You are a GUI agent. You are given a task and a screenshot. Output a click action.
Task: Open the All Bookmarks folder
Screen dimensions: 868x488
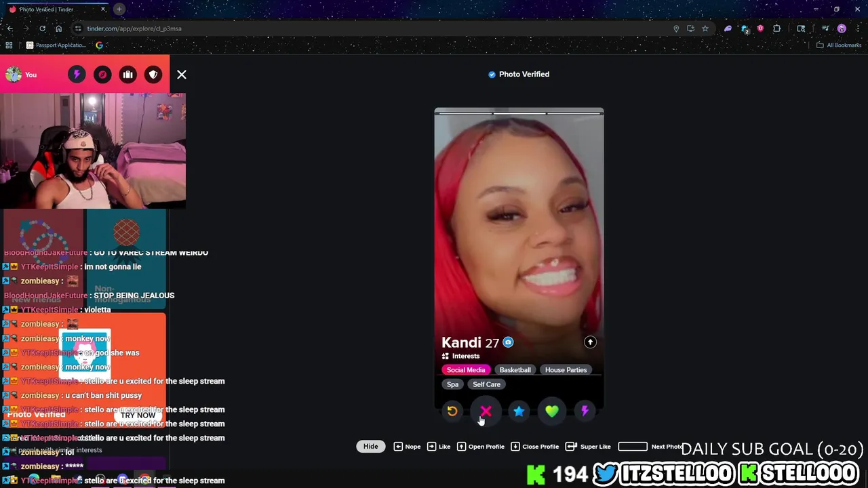[x=839, y=45]
